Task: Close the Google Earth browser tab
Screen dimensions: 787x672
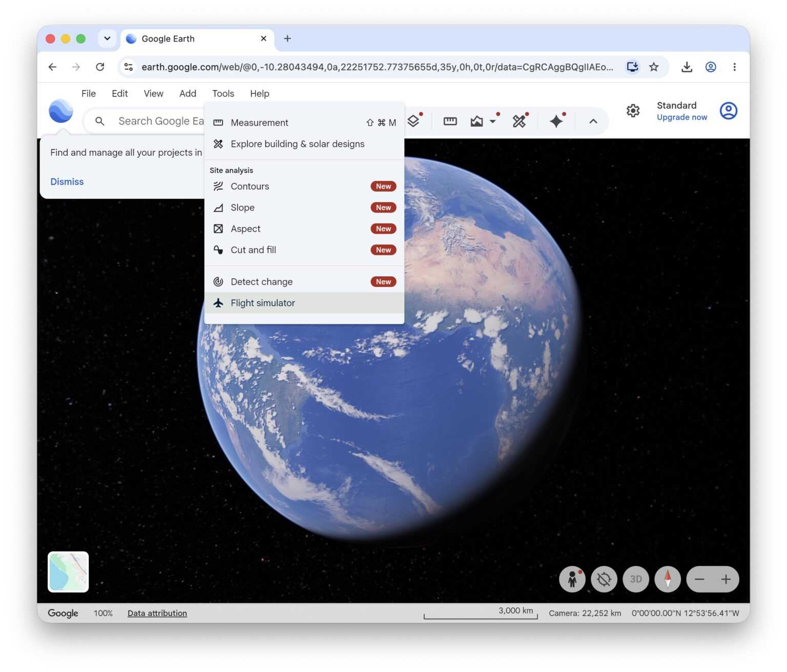Action: click(263, 38)
